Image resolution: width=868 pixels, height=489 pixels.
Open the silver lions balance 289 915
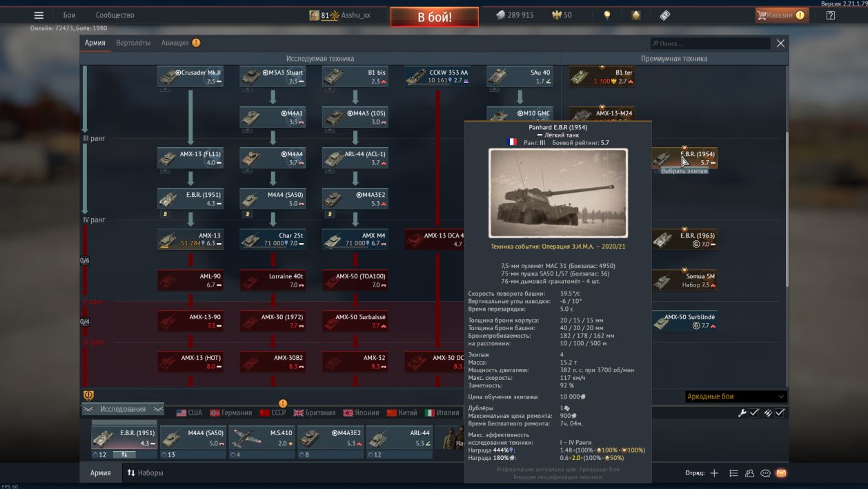tap(515, 15)
